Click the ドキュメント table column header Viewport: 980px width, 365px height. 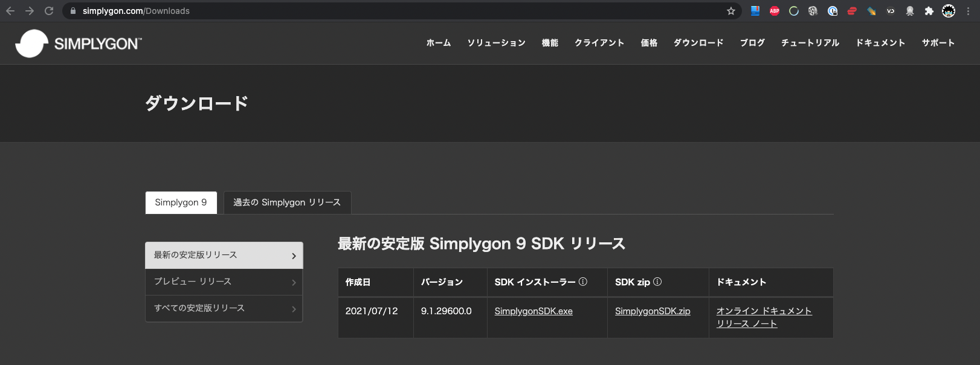[x=741, y=282]
